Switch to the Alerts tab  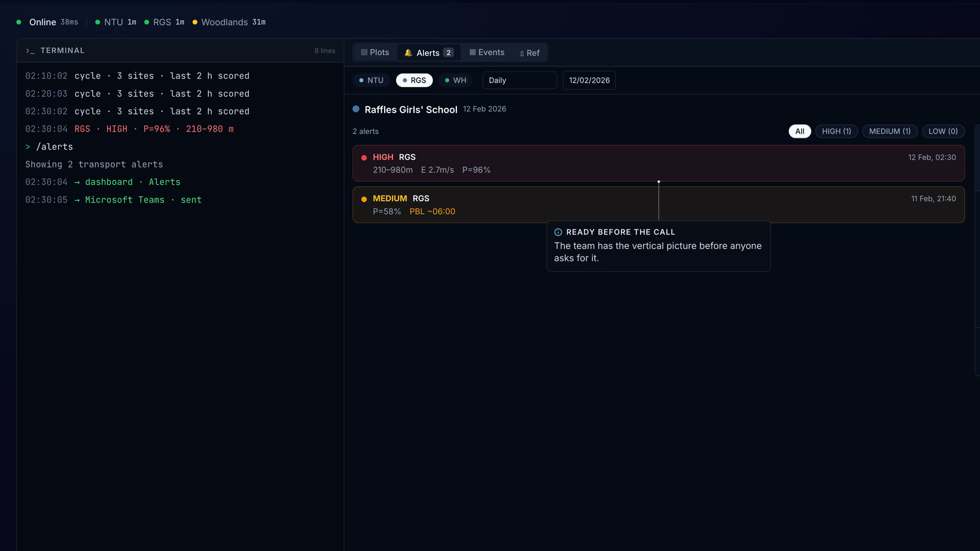pos(429,53)
